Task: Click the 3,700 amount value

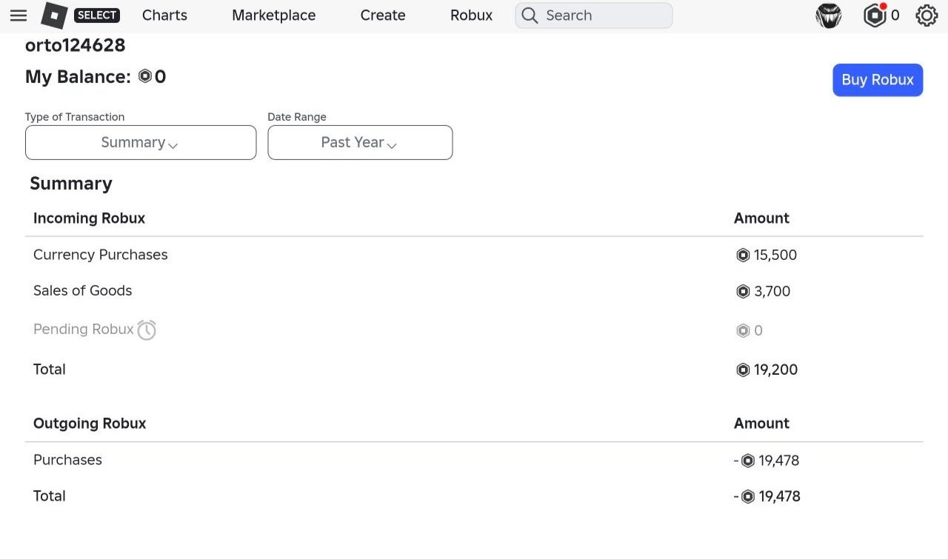Action: point(772,292)
